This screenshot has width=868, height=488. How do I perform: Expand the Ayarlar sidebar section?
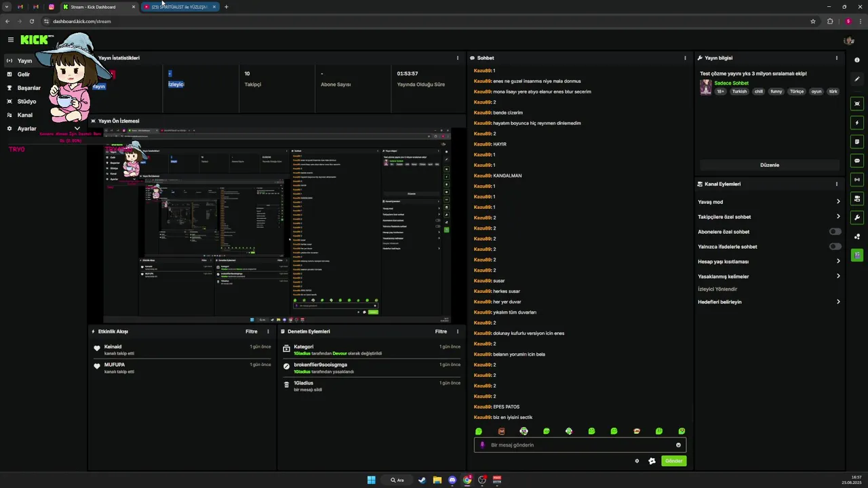click(x=77, y=128)
